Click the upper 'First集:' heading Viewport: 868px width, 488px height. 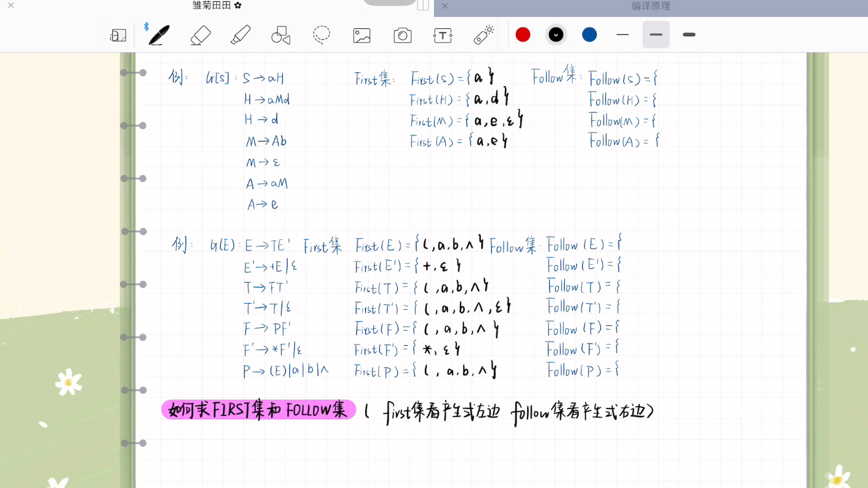[x=374, y=80]
